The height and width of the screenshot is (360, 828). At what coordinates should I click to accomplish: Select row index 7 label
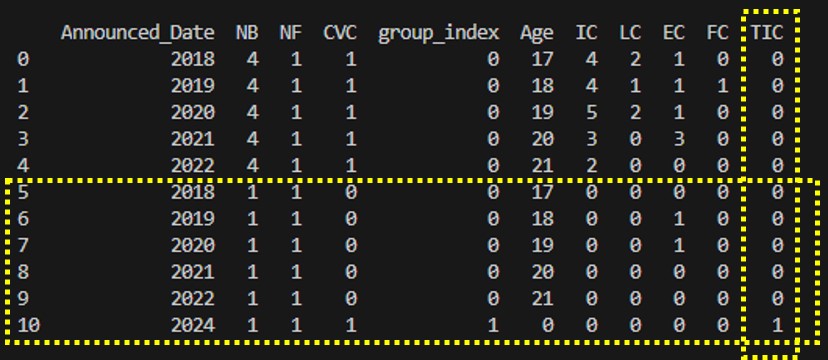click(23, 245)
